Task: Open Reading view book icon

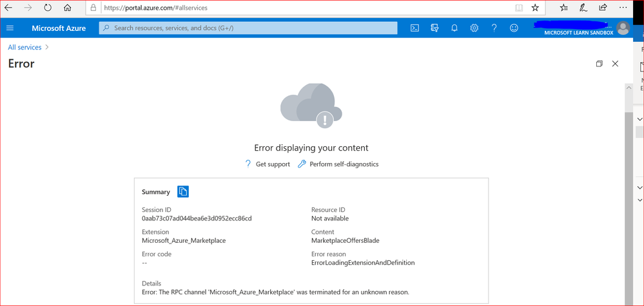Action: tap(519, 8)
